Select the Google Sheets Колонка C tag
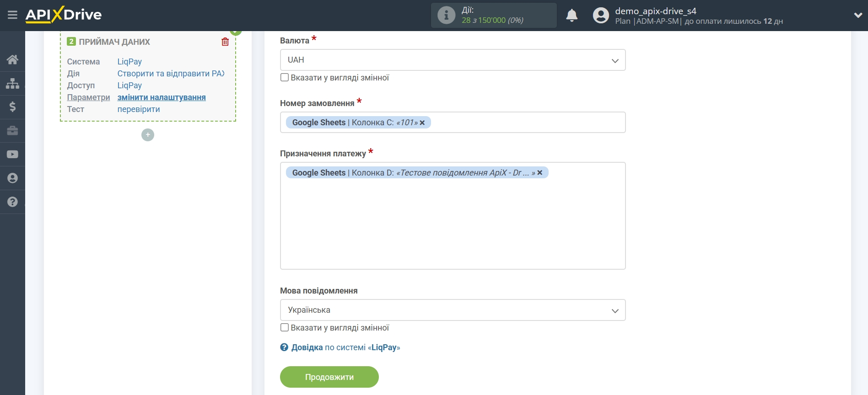Image resolution: width=868 pixels, height=395 pixels. [x=358, y=123]
